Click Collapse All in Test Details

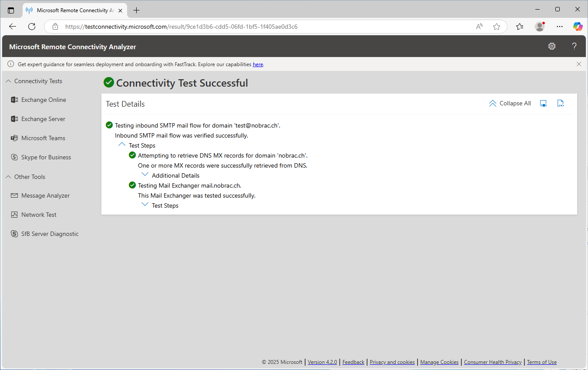pos(510,103)
